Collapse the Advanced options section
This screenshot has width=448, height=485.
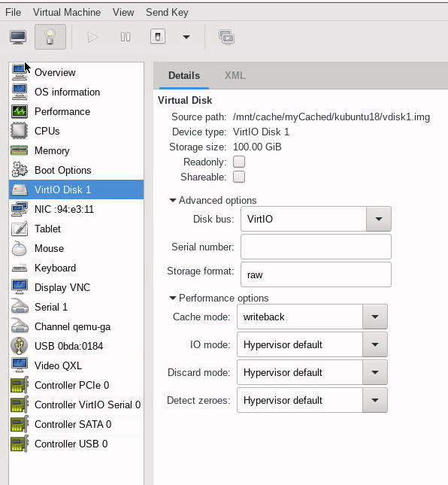213,201
